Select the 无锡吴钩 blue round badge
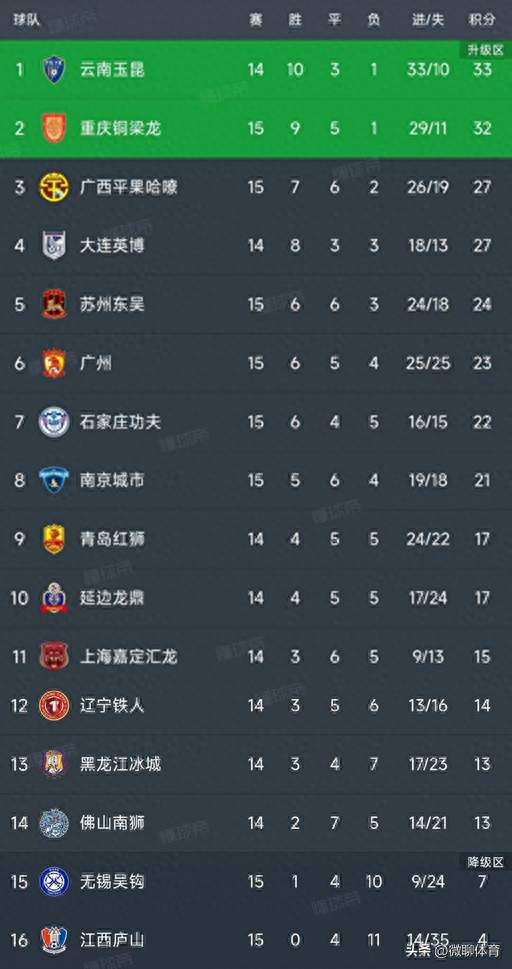Image resolution: width=512 pixels, height=969 pixels. click(x=54, y=881)
